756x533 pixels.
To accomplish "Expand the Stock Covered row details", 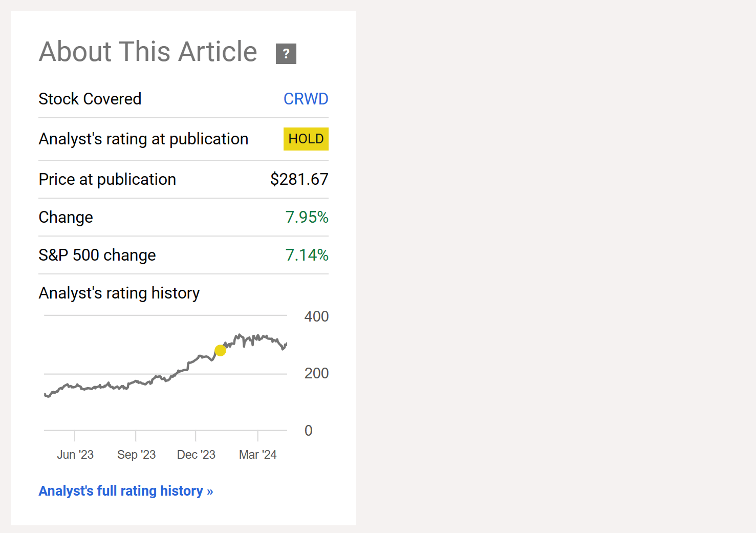I will [x=183, y=99].
